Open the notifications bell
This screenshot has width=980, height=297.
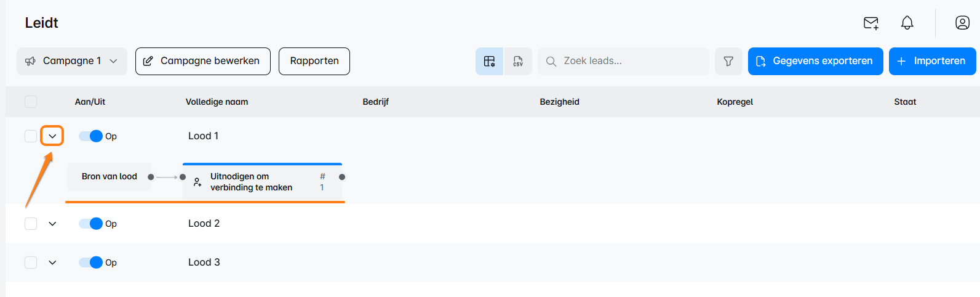point(907,23)
